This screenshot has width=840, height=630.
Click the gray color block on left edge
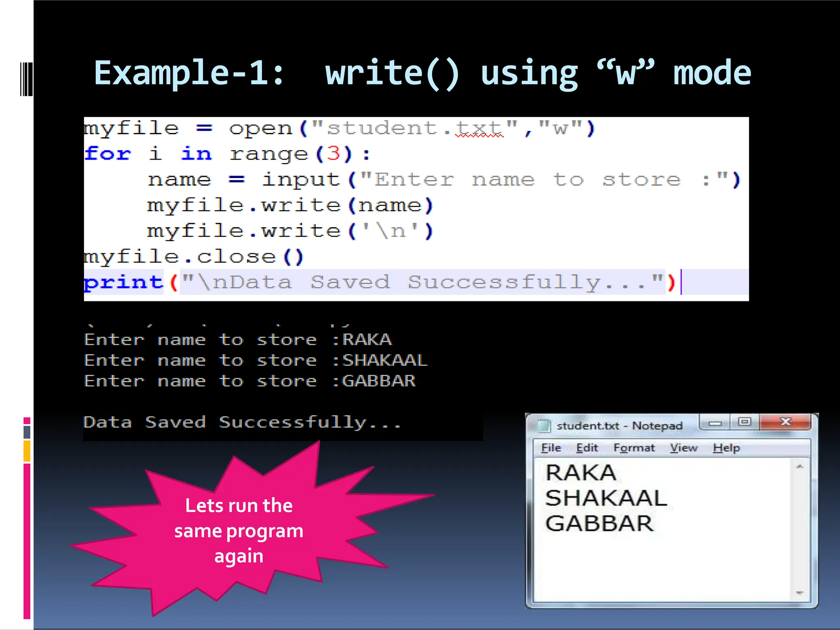click(27, 432)
